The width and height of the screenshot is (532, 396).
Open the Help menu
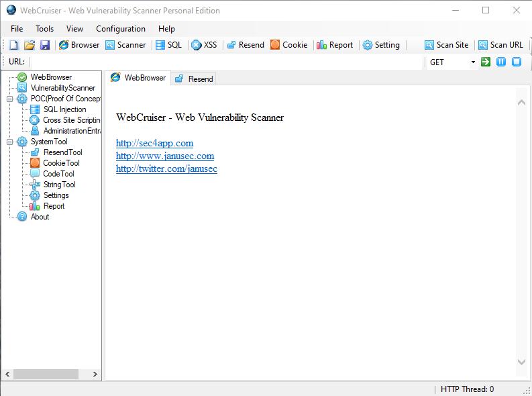tap(166, 29)
